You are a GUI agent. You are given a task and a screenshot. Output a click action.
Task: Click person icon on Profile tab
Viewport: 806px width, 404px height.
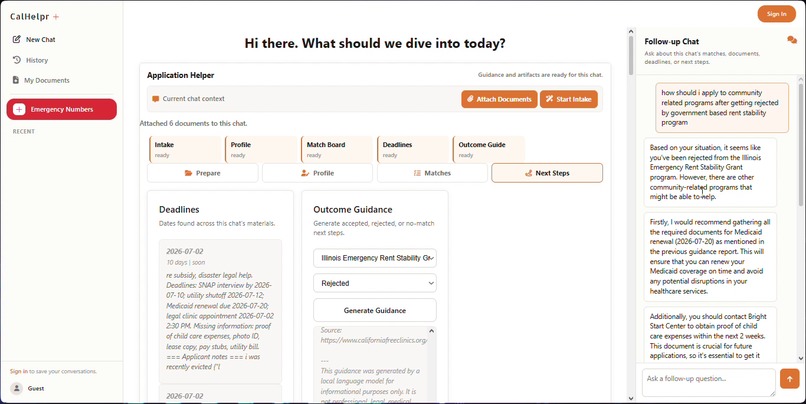(305, 173)
